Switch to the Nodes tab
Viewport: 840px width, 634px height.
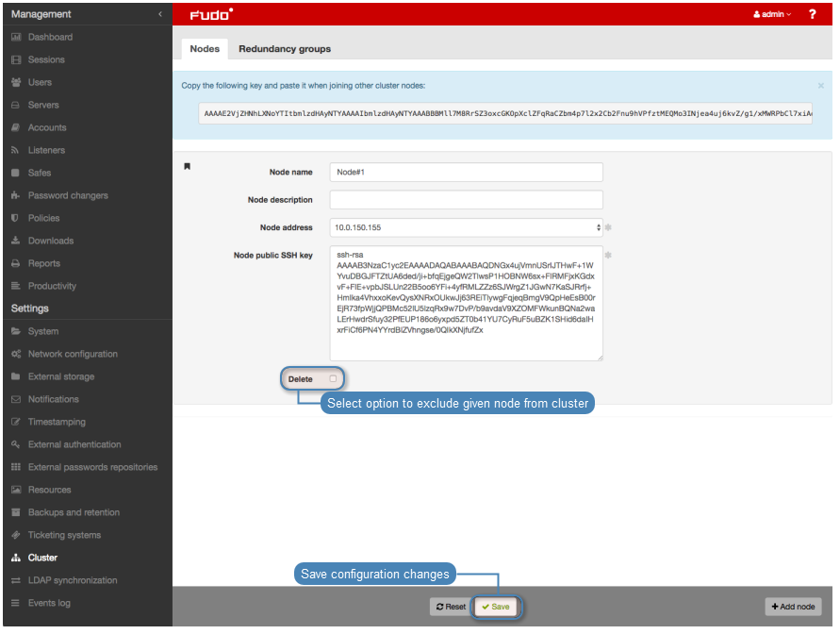[x=205, y=49]
